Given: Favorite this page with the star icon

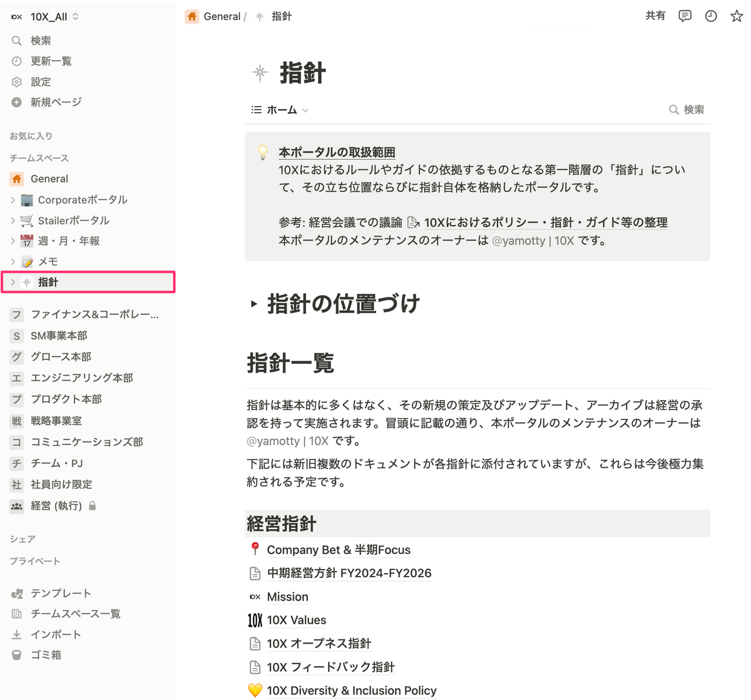Looking at the screenshot, I should 737,16.
